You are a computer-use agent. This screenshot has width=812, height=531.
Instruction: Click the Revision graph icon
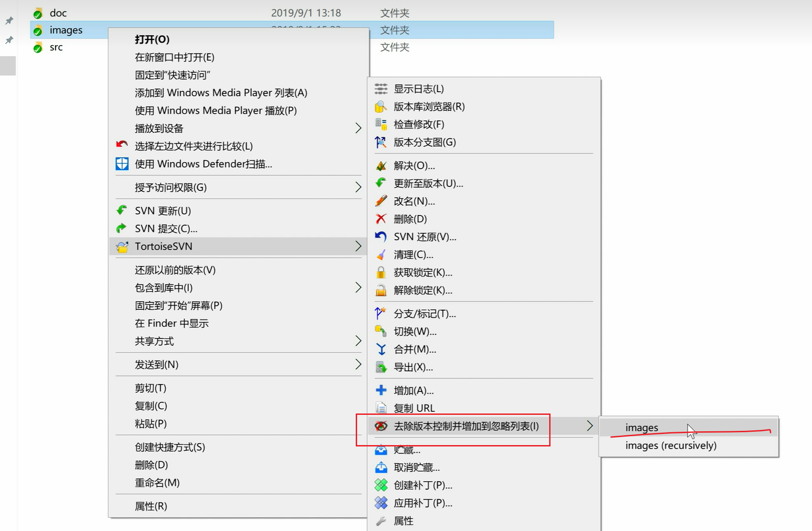381,142
